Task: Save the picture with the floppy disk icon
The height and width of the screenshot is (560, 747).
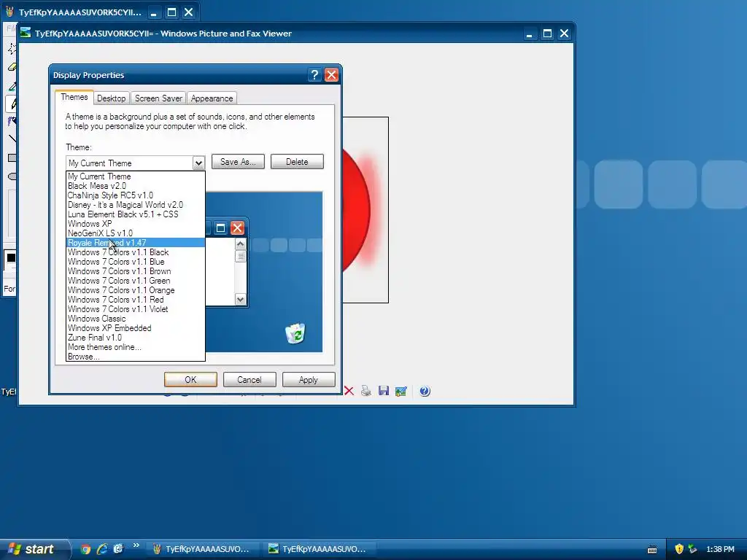Action: (384, 391)
